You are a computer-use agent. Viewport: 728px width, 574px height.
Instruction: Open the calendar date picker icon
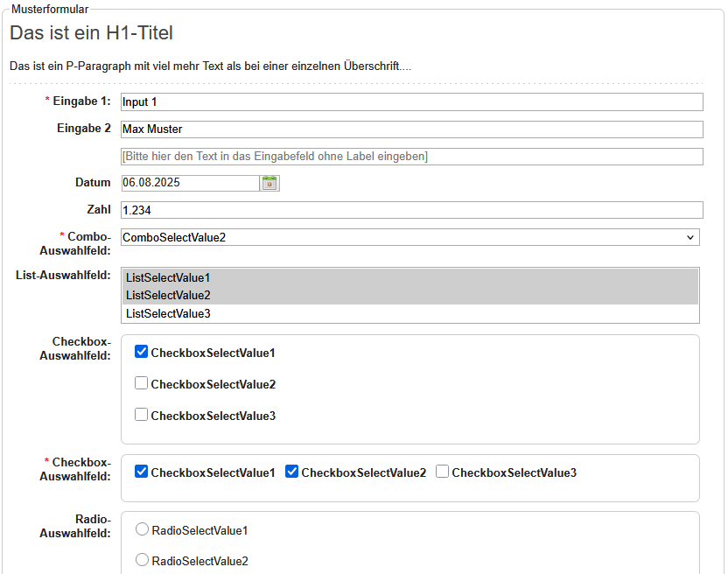[269, 183]
